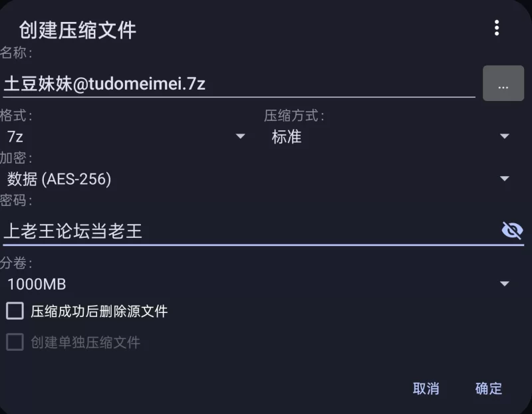Toggle password visibility eye icon
This screenshot has height=414, width=532.
tap(511, 231)
